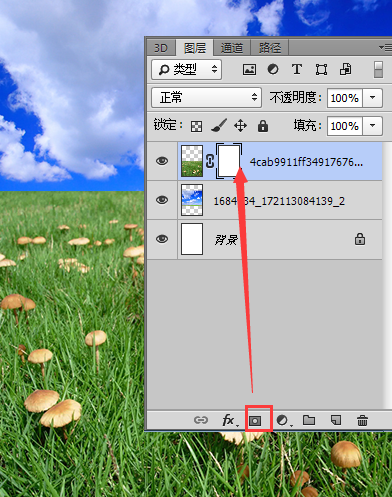Delete layer trash icon
This screenshot has height=497, width=392.
[362, 420]
